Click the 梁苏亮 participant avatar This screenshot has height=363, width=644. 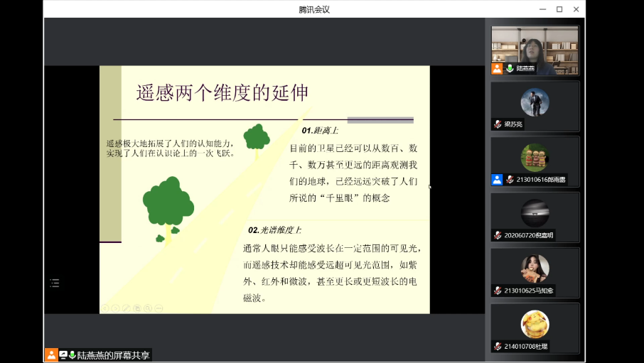pos(535,102)
